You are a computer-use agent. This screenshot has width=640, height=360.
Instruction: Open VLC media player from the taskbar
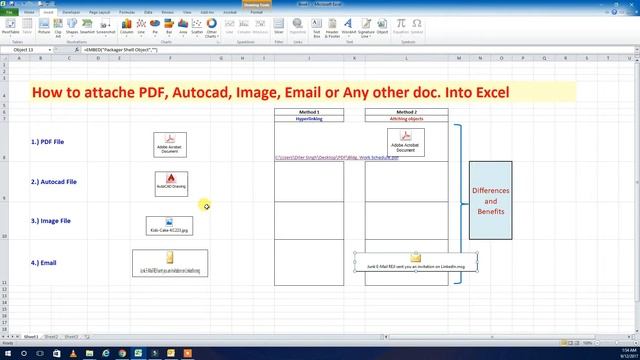click(73, 353)
